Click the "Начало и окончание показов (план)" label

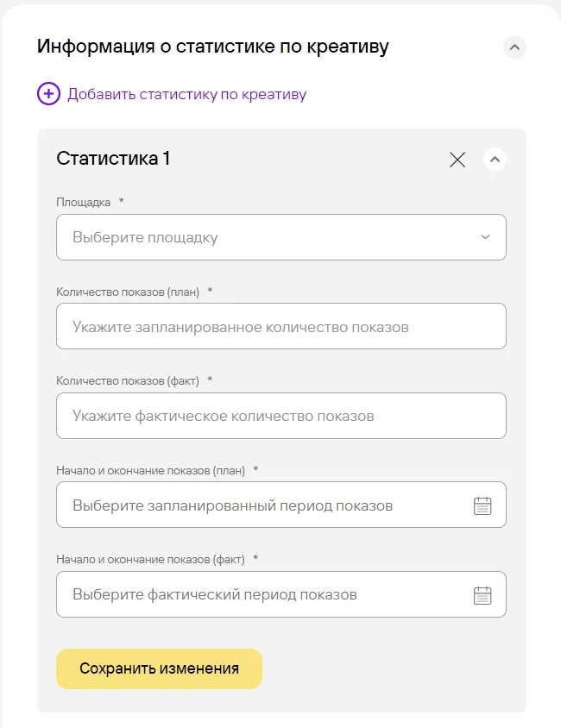[x=150, y=471]
